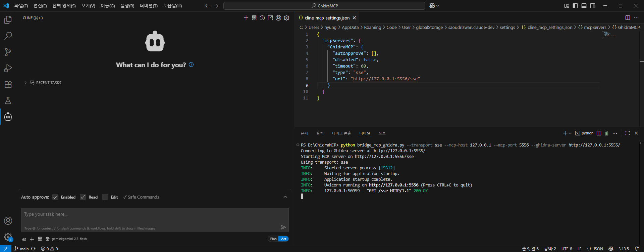The image size is (644, 252).
Task: Open Cline MCP Servers icon
Action: [254, 18]
